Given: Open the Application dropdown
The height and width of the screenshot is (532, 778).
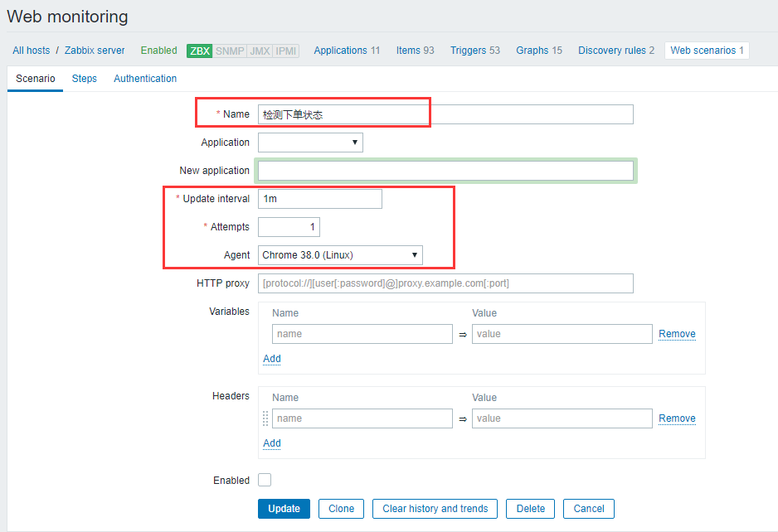Looking at the screenshot, I should (x=310, y=143).
